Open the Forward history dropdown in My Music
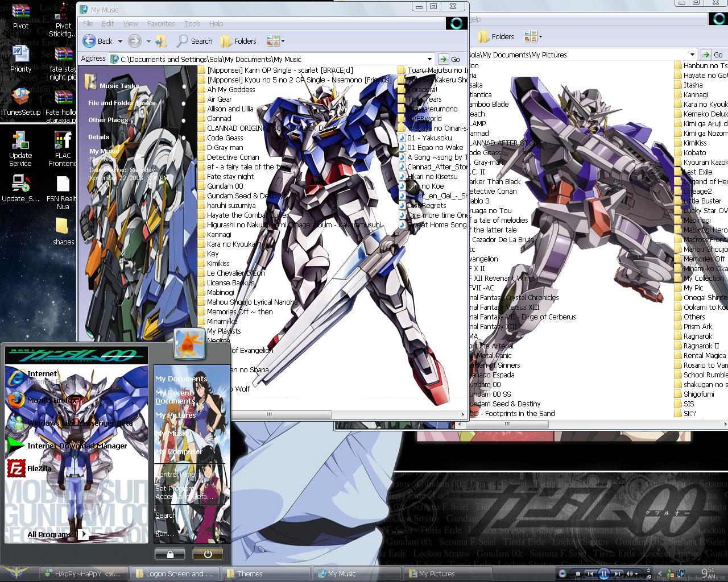 click(x=148, y=41)
